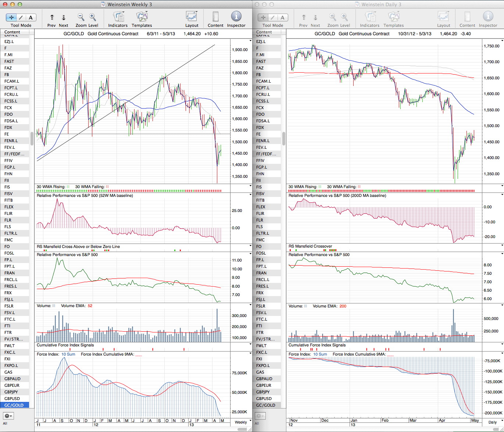
Task: Select GAS in the Daily symbol list
Action: click(260, 372)
